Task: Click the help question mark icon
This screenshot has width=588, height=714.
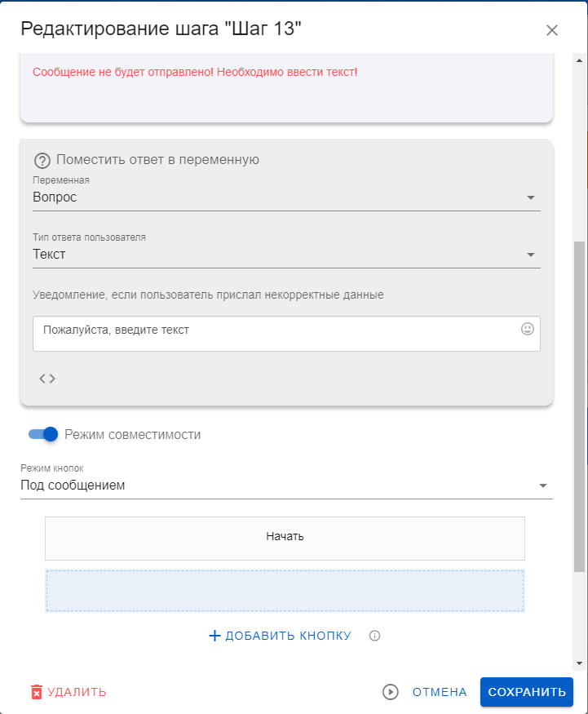Action: click(42, 161)
